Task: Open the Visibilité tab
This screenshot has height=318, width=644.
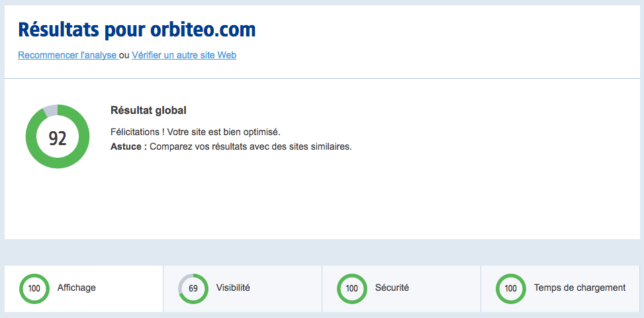Action: pyautogui.click(x=243, y=288)
